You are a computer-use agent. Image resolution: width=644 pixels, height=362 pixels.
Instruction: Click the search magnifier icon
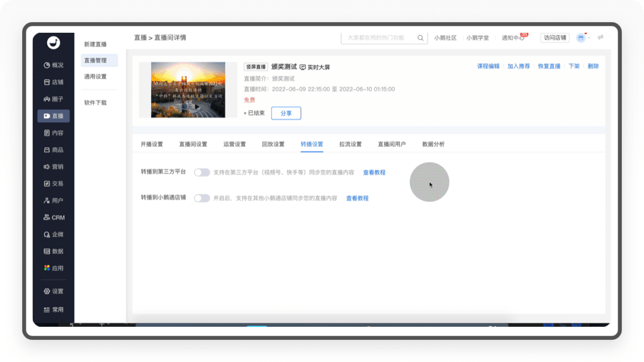[x=421, y=38]
